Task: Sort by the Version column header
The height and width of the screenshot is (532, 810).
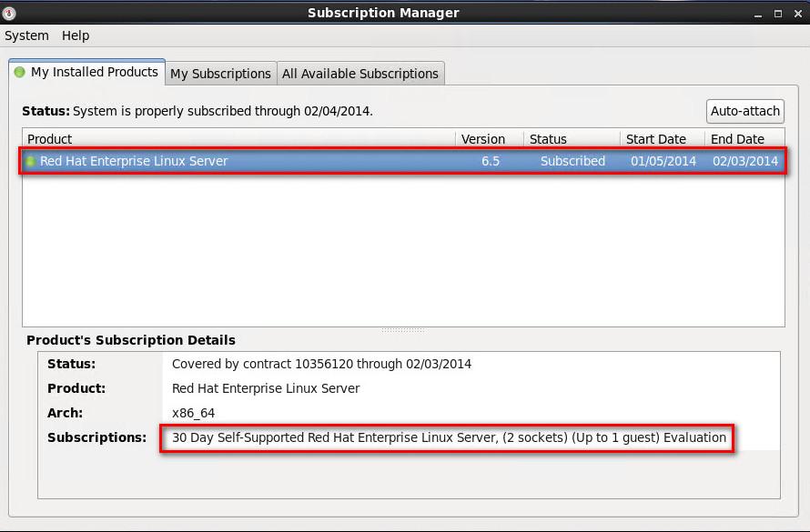Action: tap(490, 139)
